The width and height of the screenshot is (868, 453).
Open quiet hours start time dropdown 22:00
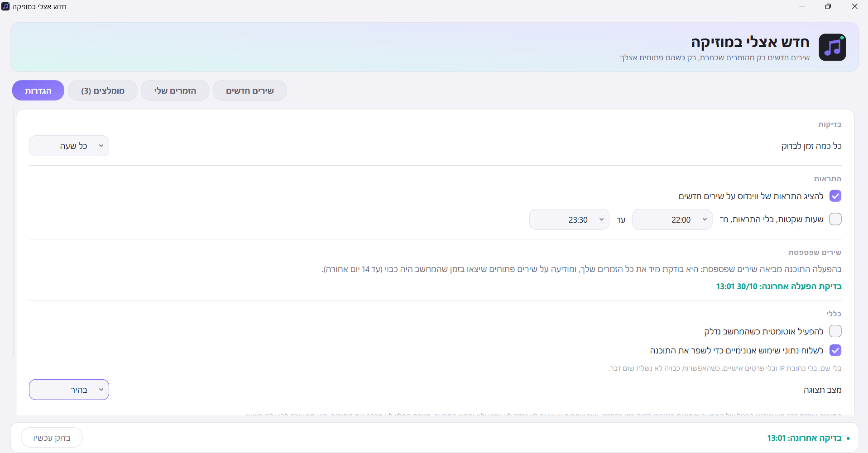pyautogui.click(x=672, y=219)
